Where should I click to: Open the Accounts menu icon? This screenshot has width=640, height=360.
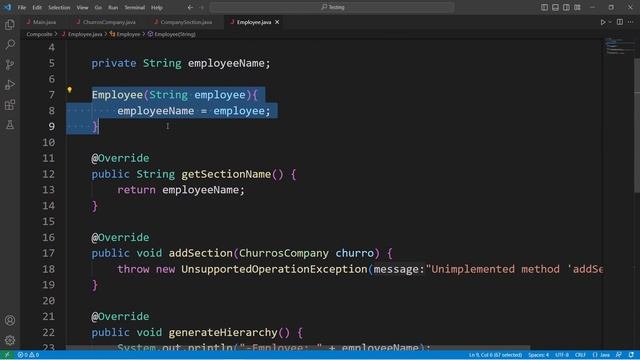click(x=10, y=320)
